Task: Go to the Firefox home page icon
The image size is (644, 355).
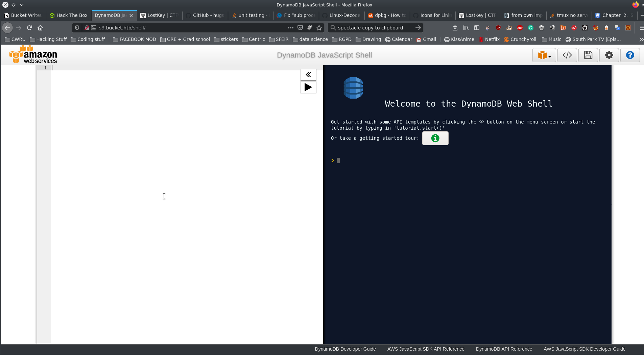Action: [40, 28]
